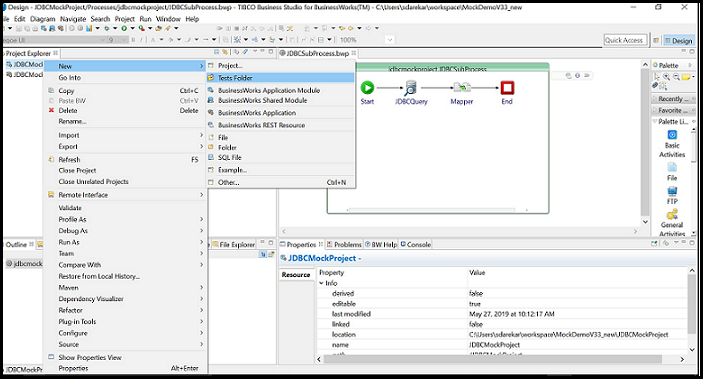Expand the Favorite palette drawer
The image size is (703, 379).
tap(673, 110)
